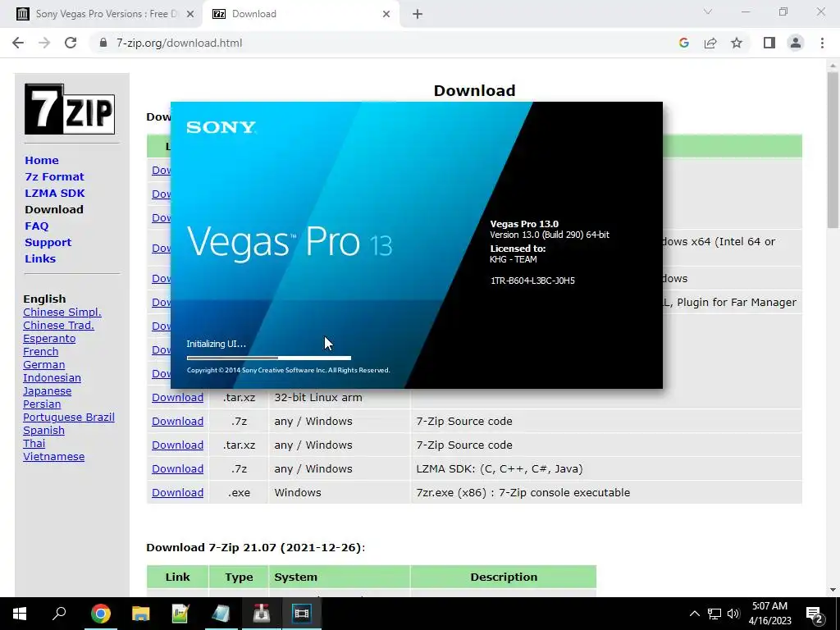This screenshot has width=840, height=630.
Task: Open the Windows Start menu
Action: (20, 614)
